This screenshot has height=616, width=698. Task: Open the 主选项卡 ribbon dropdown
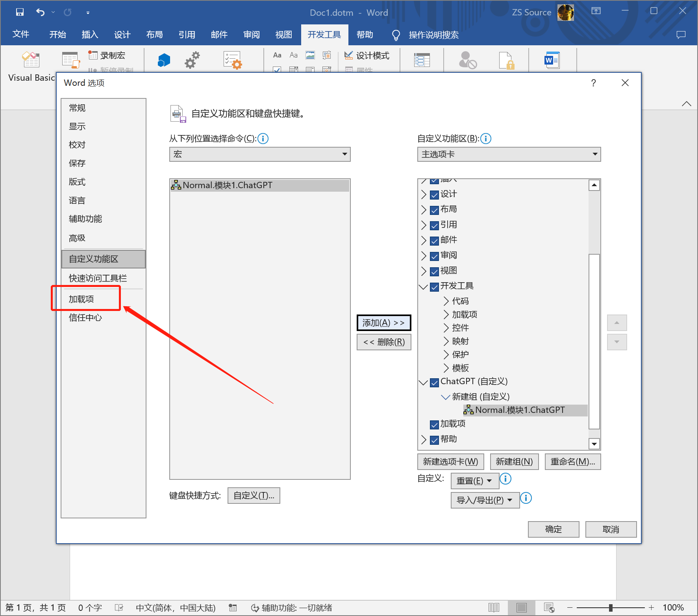(509, 154)
